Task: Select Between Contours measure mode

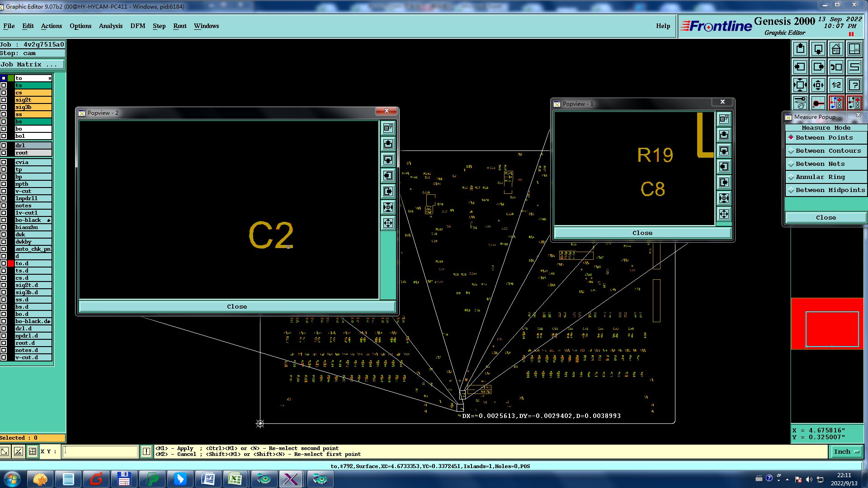Action: pos(828,151)
